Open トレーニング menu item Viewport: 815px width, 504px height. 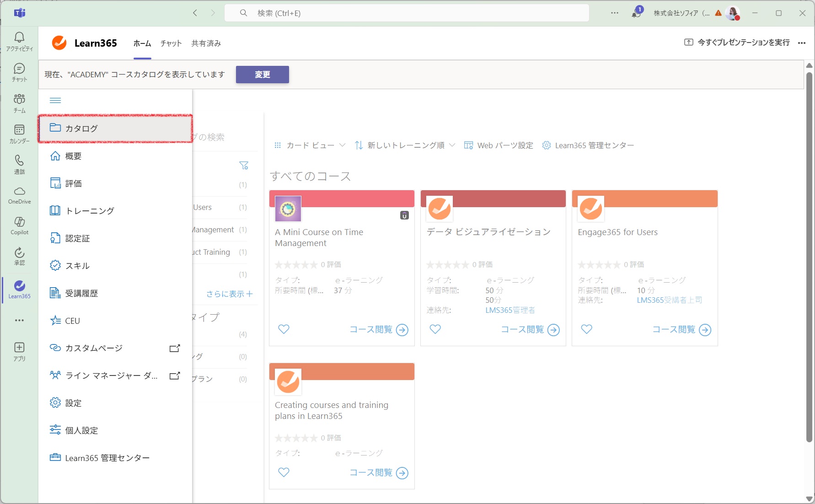click(x=115, y=211)
